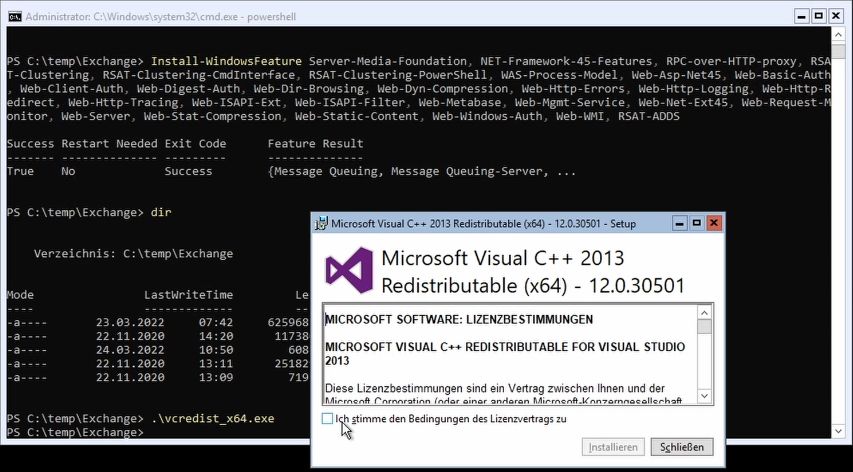Click the console title 'Administrator: C:\Windows\system32\cmd.exe - powershell'
853x472 pixels.
click(160, 17)
